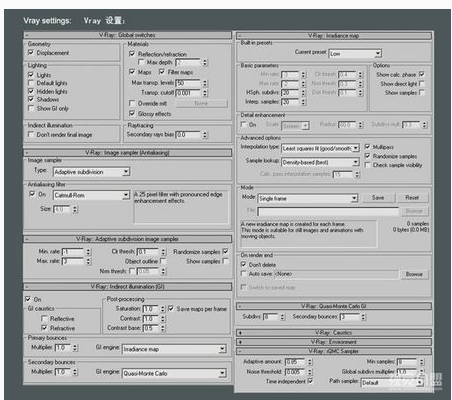Viewport: 452px width, 400px height.
Task: Click the Secondary bounces value in QMC GI
Action: tap(350, 317)
